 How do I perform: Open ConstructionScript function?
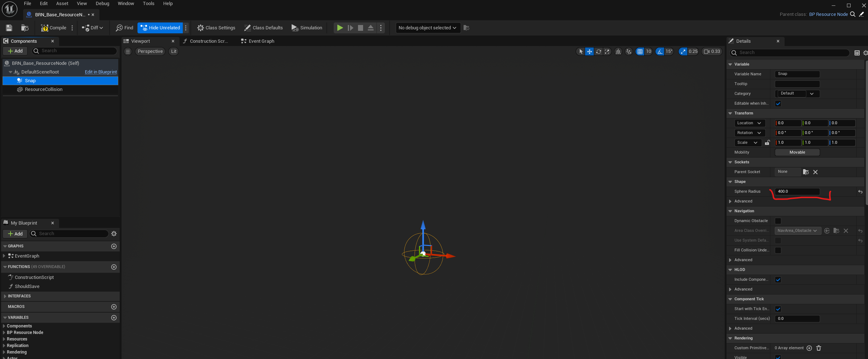pos(34,277)
